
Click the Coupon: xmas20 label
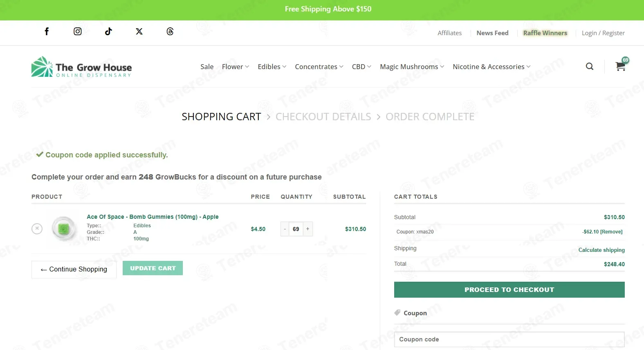(415, 232)
